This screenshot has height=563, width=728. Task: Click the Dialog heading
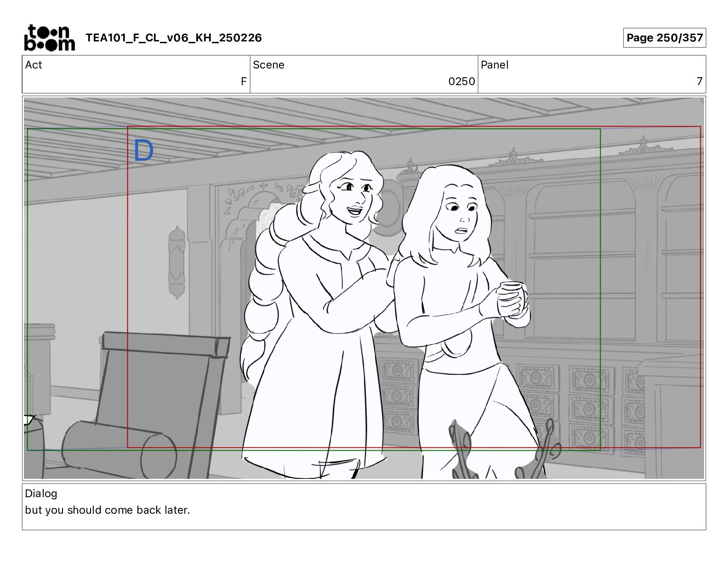pos(41,494)
